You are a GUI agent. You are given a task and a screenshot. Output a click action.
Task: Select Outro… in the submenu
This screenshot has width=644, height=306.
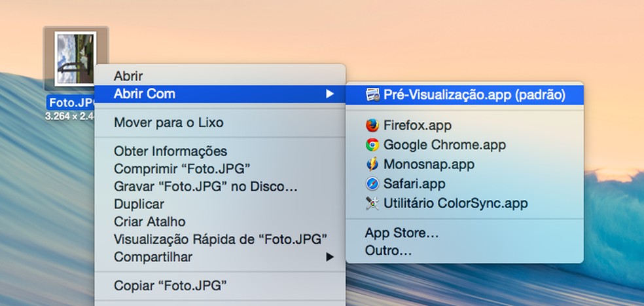(x=465, y=250)
